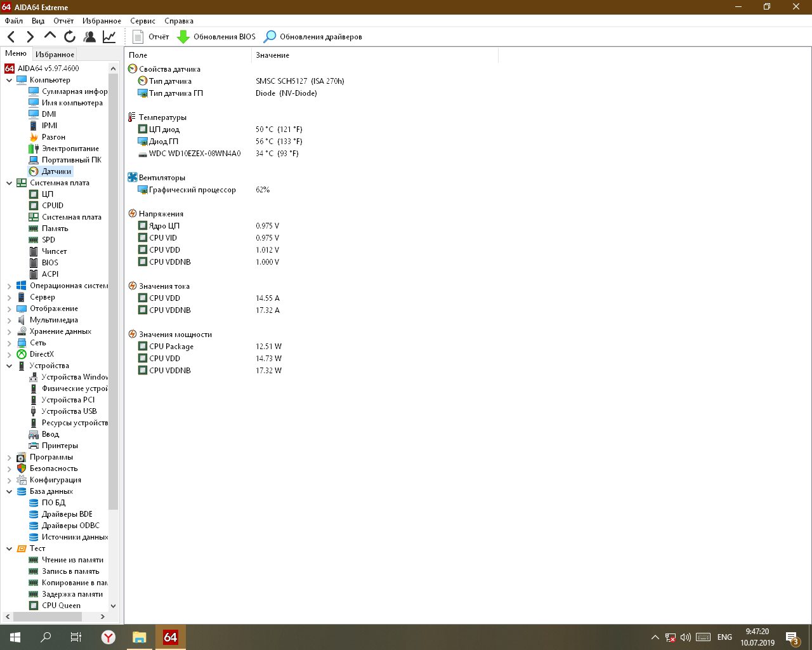Click the Back navigation arrow in toolbar
Viewport: 812px width, 650px height.
(11, 37)
